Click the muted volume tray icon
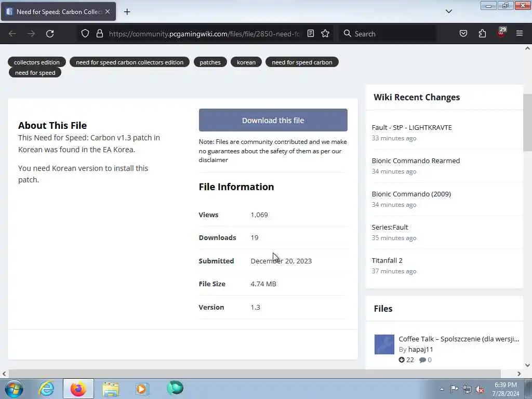This screenshot has height=399, width=532. pos(480,389)
